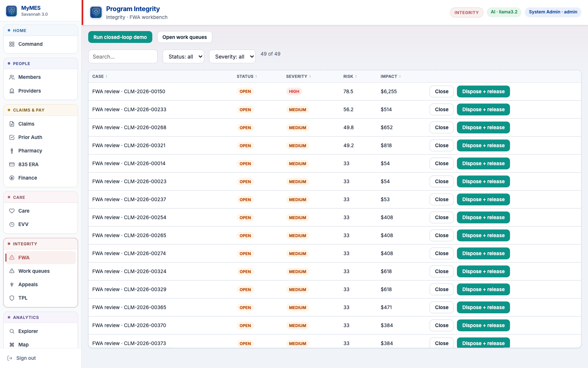
Task: Sort table by Case column
Action: click(100, 77)
